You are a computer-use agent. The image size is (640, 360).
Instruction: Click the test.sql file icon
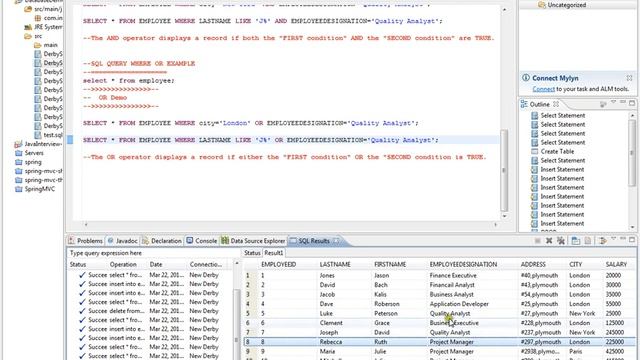[x=38, y=135]
